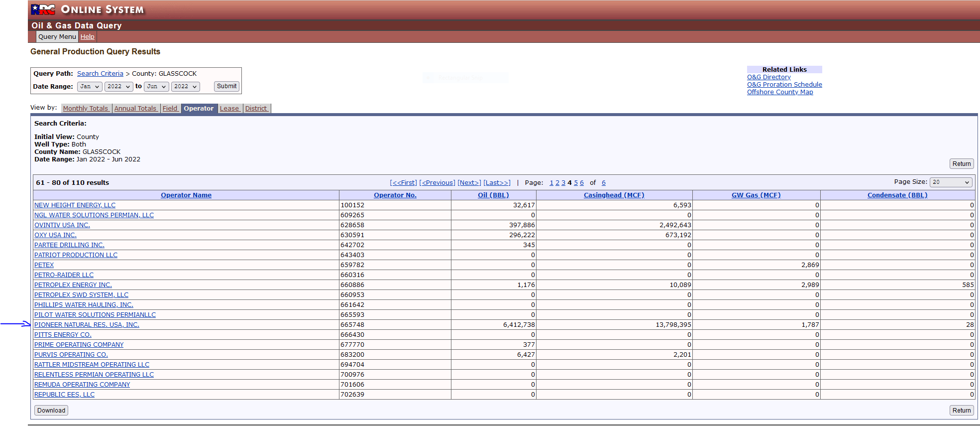The width and height of the screenshot is (980, 428).
Task: Open PURVIS OPERATING CO. operator
Action: (71, 355)
